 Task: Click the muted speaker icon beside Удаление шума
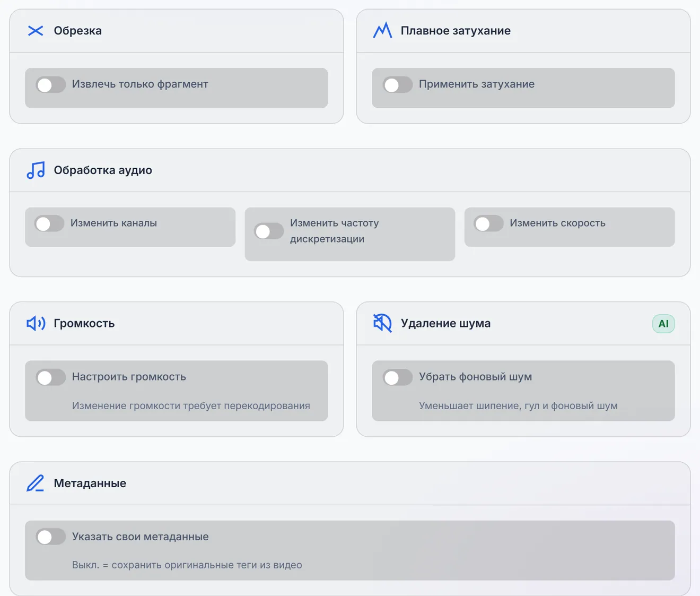(x=382, y=323)
